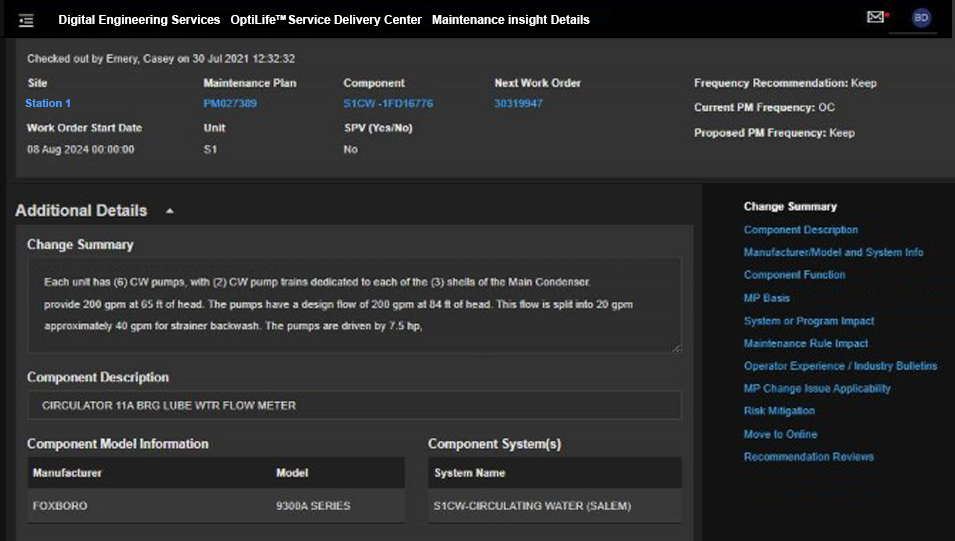Click Current PM Frequency: OC text
Viewport: 955px width, 541px height.
(x=764, y=107)
